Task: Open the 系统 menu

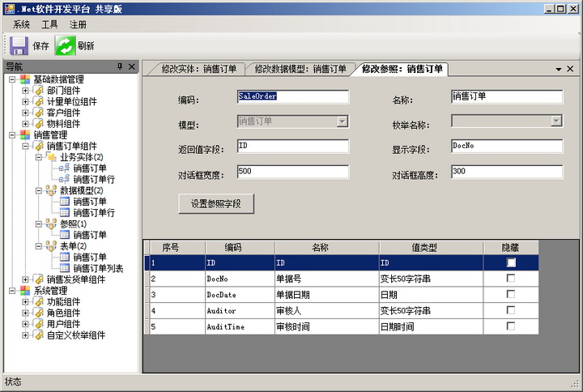Action: [21, 24]
